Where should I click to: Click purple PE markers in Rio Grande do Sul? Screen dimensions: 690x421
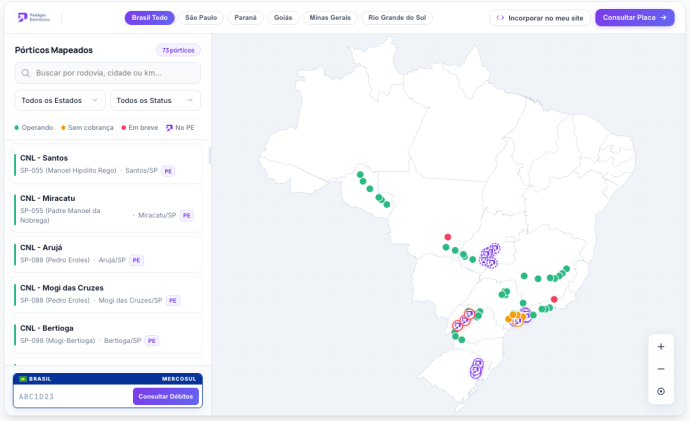(477, 369)
